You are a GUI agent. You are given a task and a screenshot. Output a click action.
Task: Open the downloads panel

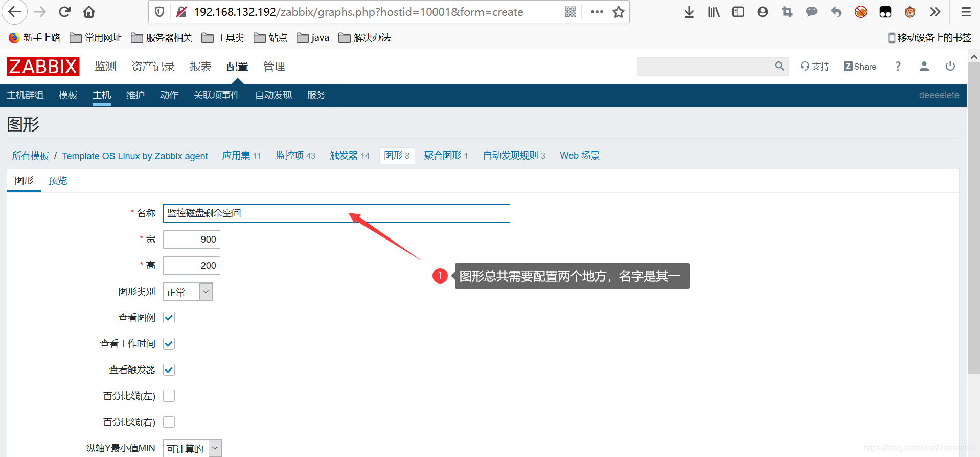[x=689, y=12]
